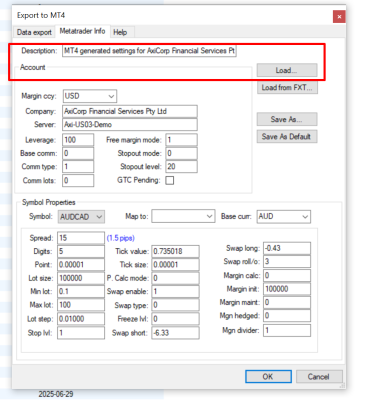Image resolution: width=372 pixels, height=400 pixels.
Task: Click the (1.5 pips) spread note
Action: tap(121, 238)
